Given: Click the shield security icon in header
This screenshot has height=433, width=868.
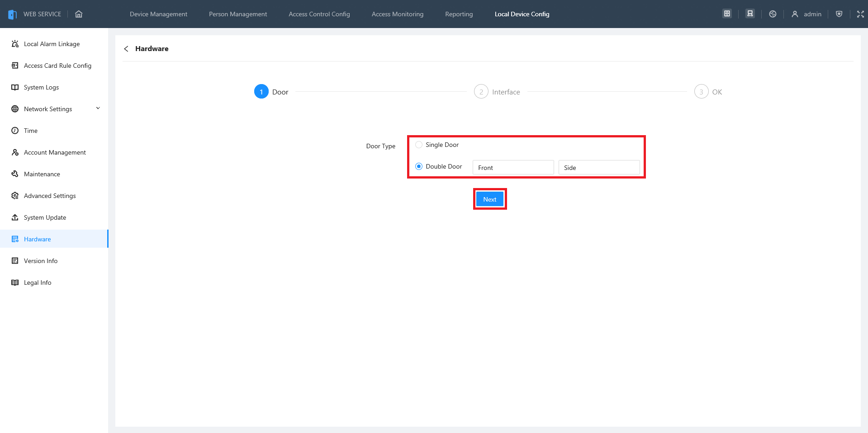Looking at the screenshot, I should (x=839, y=14).
